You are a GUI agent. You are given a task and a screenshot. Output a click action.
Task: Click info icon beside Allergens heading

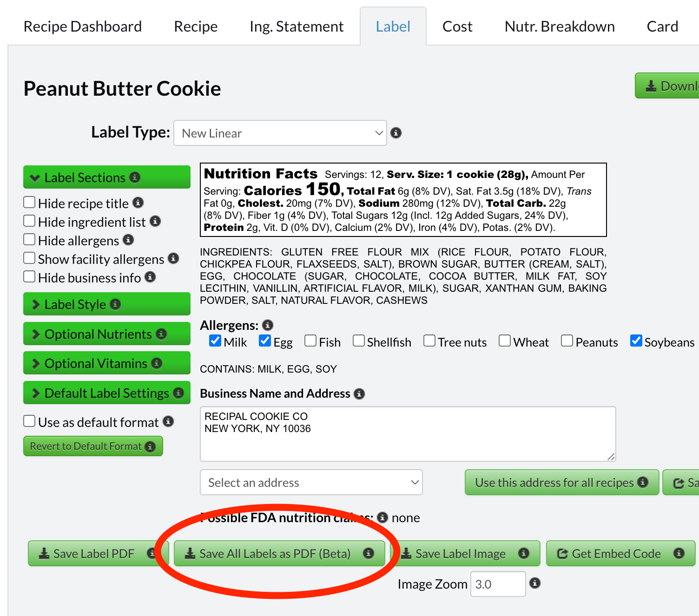pyautogui.click(x=268, y=325)
